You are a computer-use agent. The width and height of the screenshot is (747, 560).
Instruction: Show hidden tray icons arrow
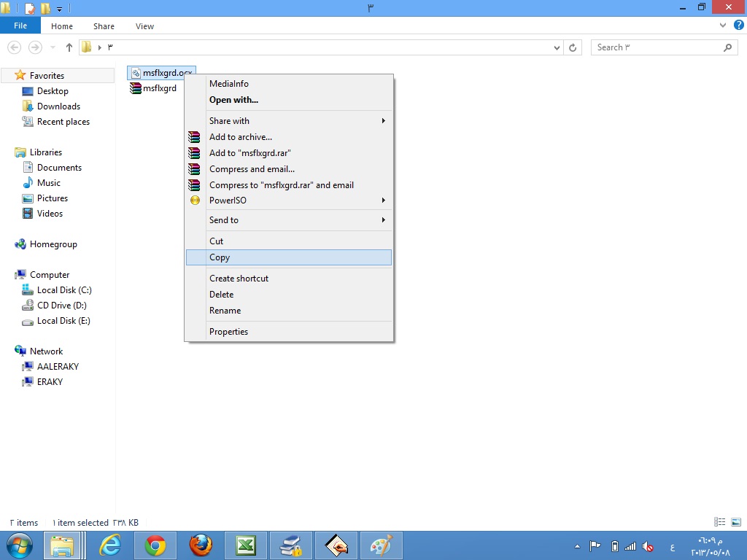[577, 546]
